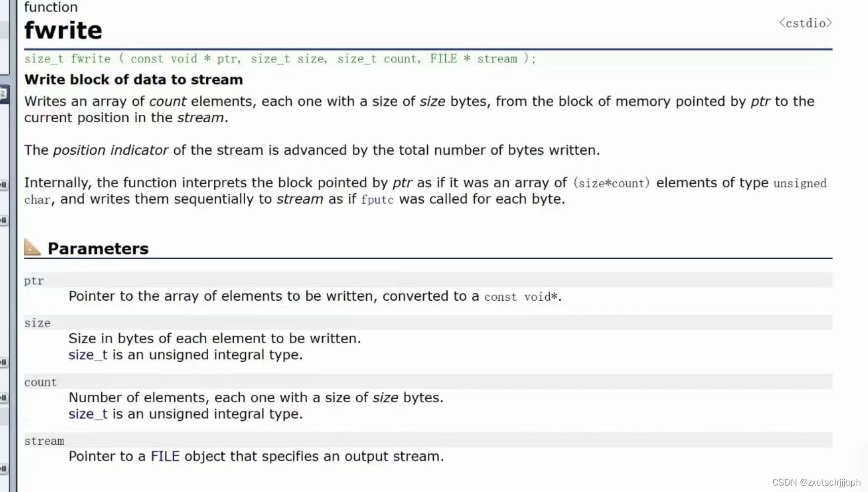Click the italic 'position indicator' term
Viewport: 868px width, 492px height.
[x=111, y=150]
